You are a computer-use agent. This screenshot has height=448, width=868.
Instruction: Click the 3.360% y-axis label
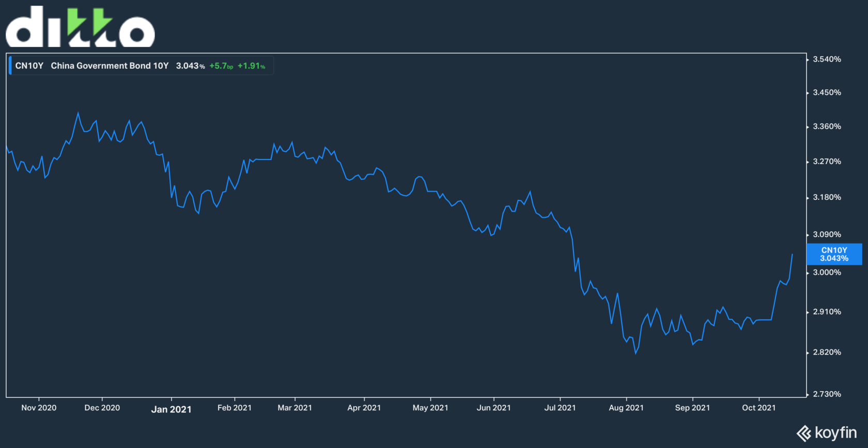pos(827,126)
